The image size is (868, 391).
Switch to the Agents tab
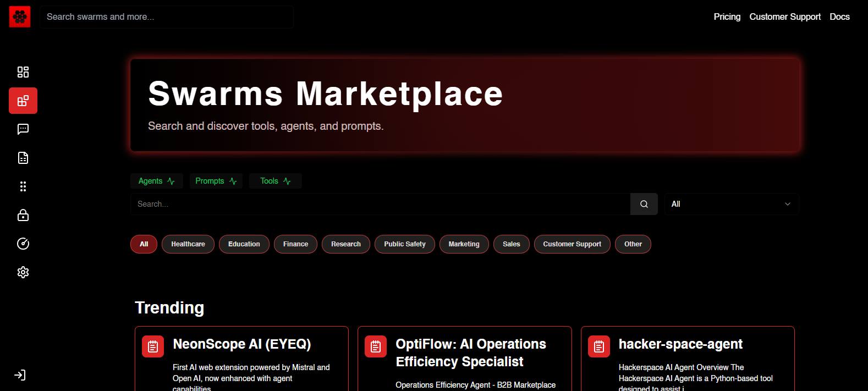click(157, 181)
